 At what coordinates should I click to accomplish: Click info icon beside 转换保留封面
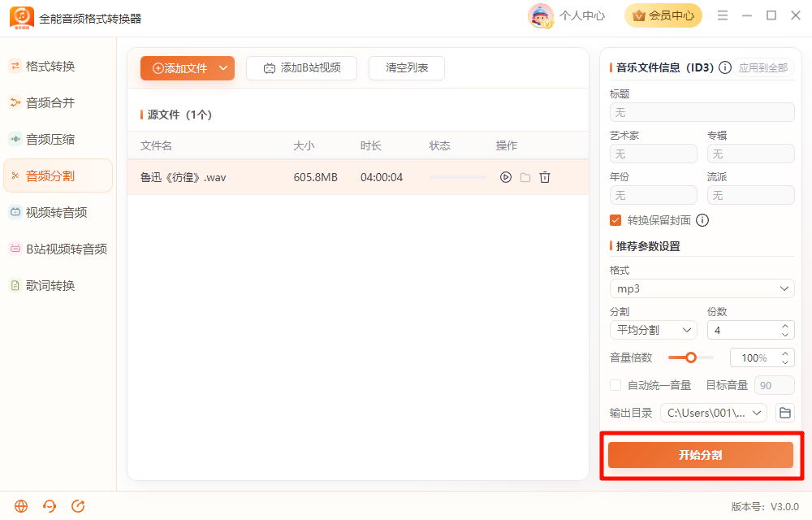702,220
